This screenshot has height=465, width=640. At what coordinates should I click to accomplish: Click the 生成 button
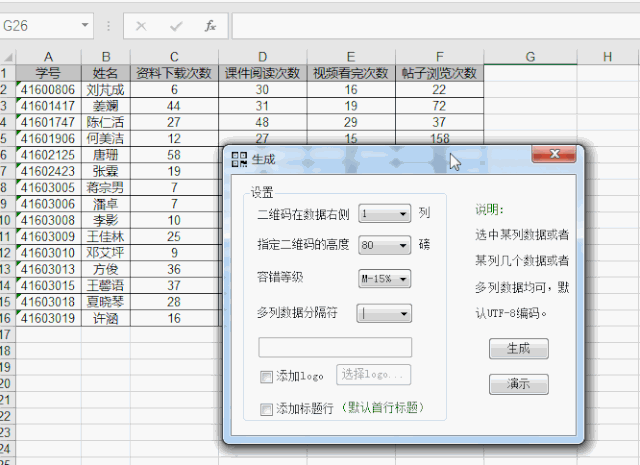519,349
